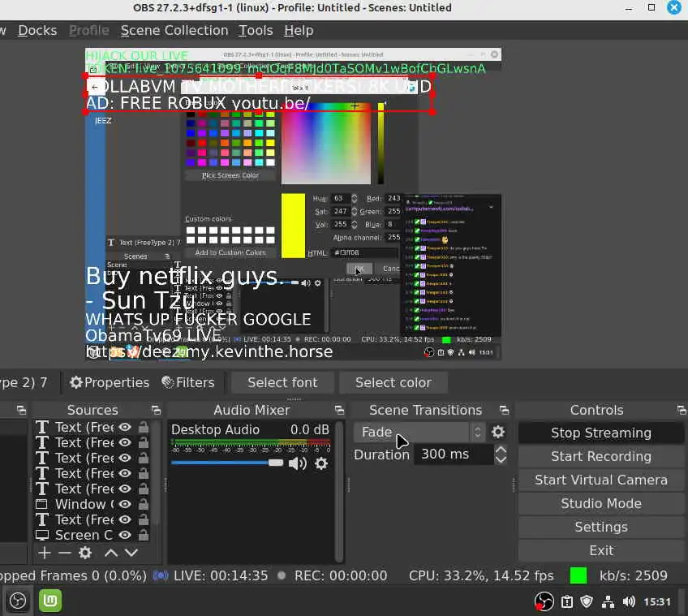Lock the Text source just below Window Capture
This screenshot has height=616, width=688.
pos(144,520)
